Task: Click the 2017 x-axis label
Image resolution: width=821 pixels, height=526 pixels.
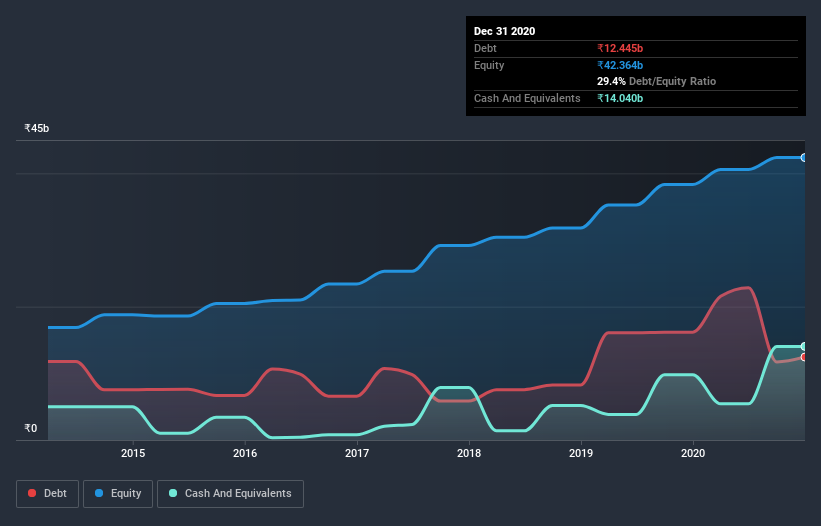Action: (x=357, y=453)
